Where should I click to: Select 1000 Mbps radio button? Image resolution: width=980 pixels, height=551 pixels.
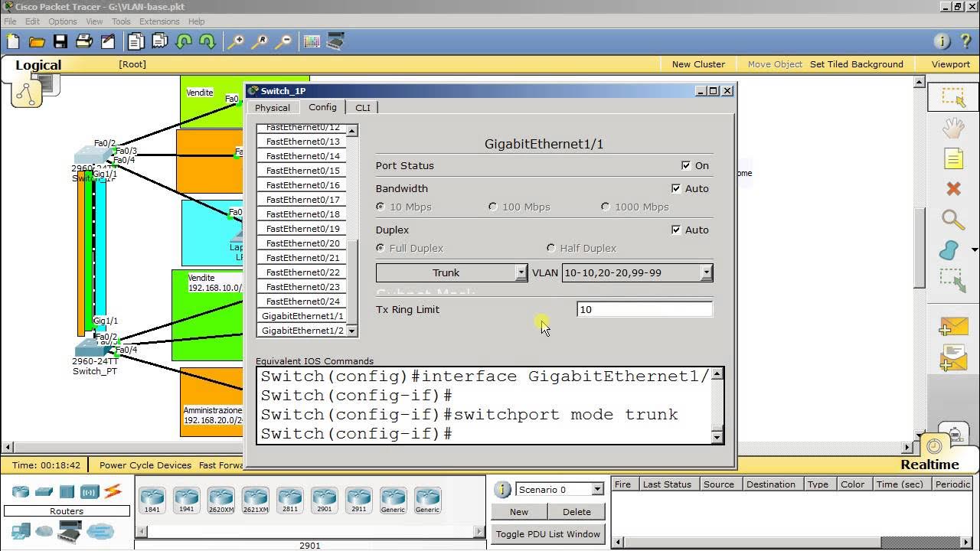tap(606, 207)
